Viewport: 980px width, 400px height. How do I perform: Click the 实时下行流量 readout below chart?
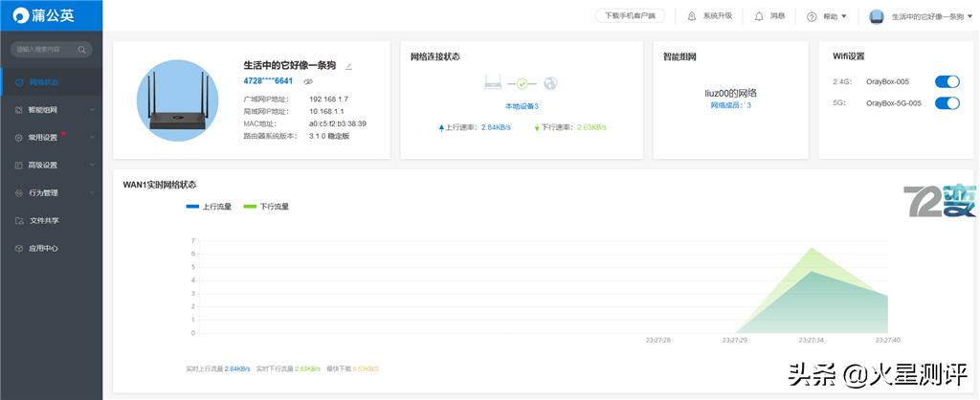pos(288,369)
